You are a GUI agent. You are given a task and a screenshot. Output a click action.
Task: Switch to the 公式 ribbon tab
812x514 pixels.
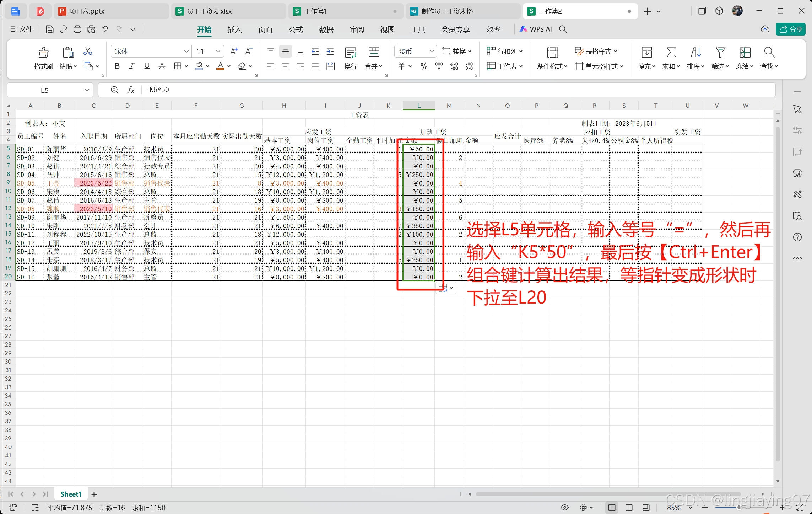[296, 30]
